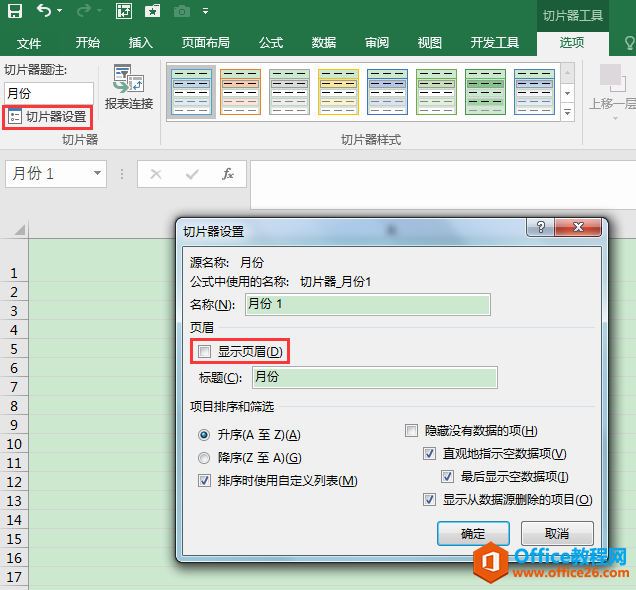
Task: Toggle 最后显示空数据项(I) checkbox
Action: coord(447,476)
